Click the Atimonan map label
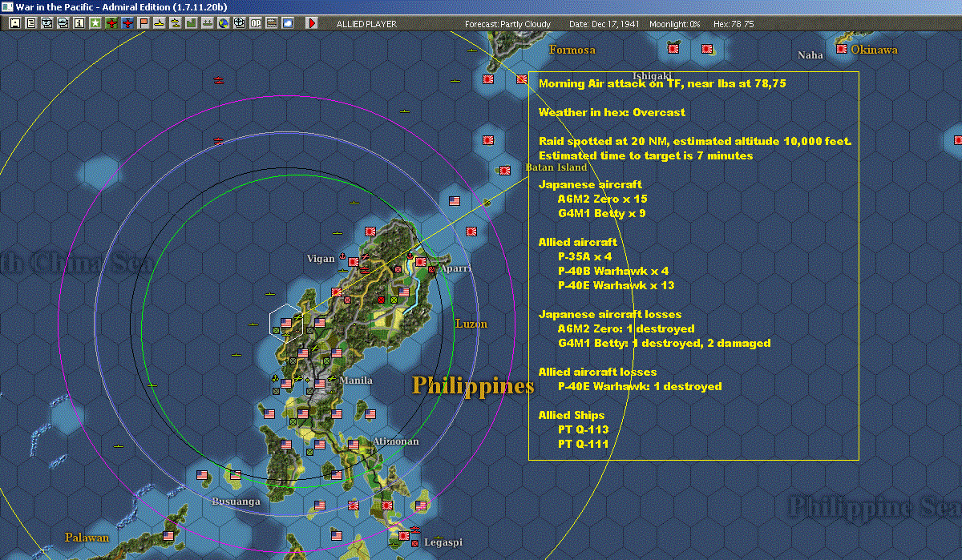This screenshot has width=962, height=560. click(396, 441)
